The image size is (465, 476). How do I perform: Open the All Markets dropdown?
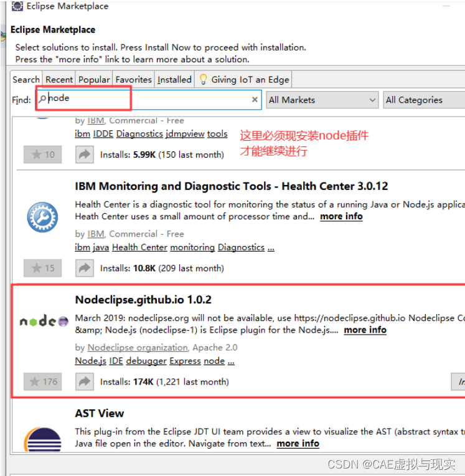322,100
